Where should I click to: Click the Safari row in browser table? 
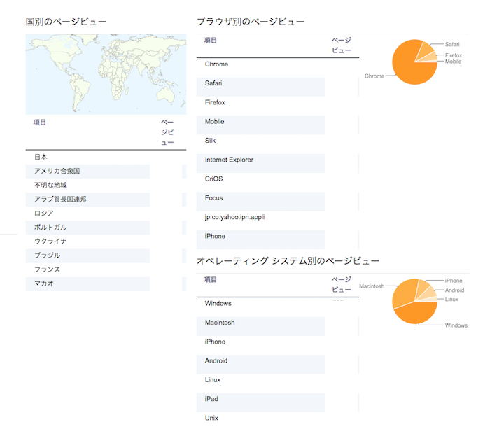278,87
